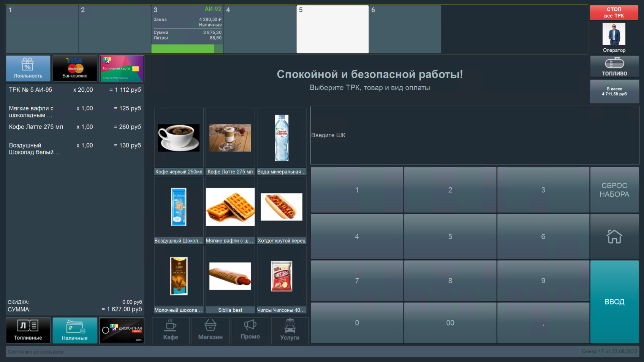This screenshot has height=362, width=644.
Task: Check the В кассе cash amount
Action: click(614, 91)
